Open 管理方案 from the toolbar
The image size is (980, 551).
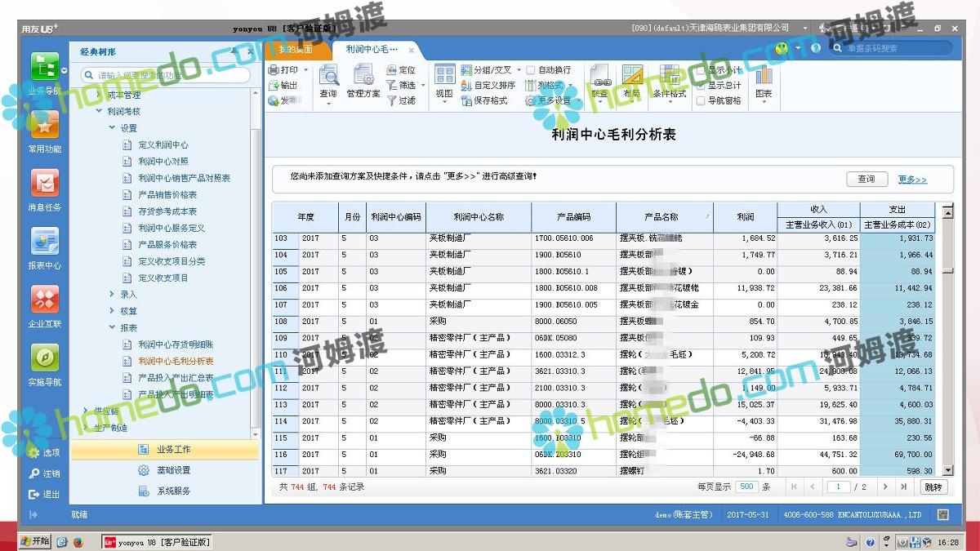point(363,78)
